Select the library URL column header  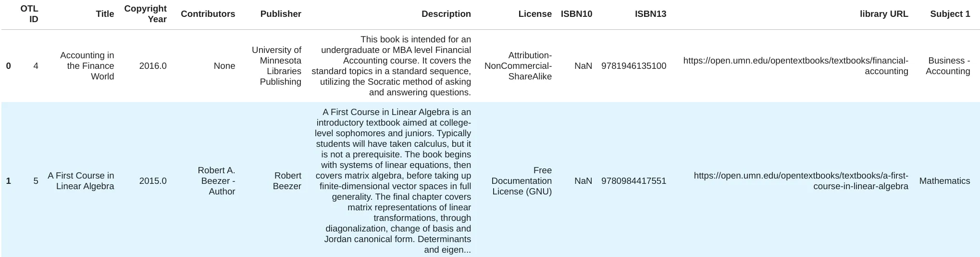tap(884, 14)
